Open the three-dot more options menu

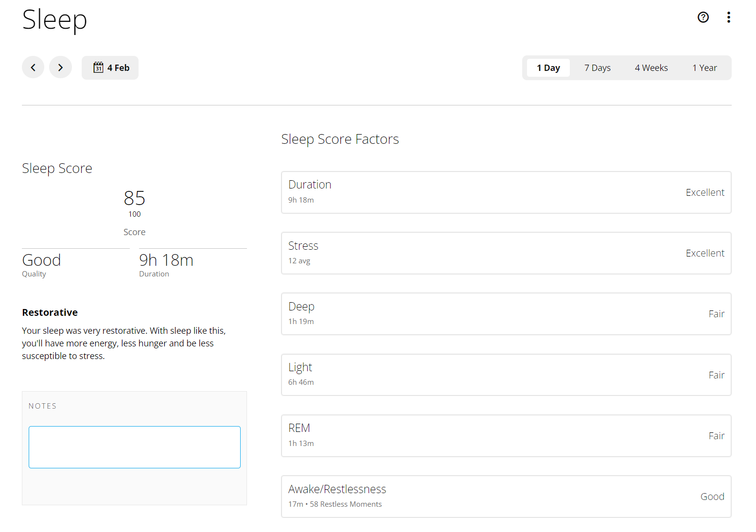click(728, 17)
